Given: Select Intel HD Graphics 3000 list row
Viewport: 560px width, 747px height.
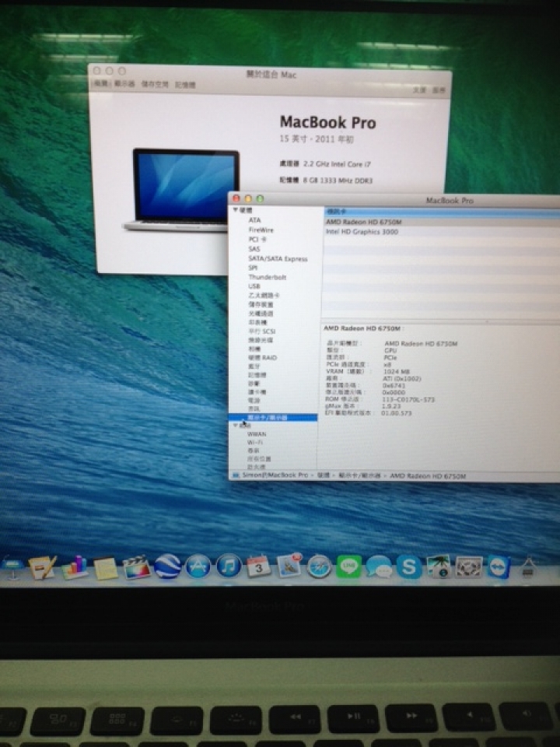Looking at the screenshot, I should (x=442, y=232).
